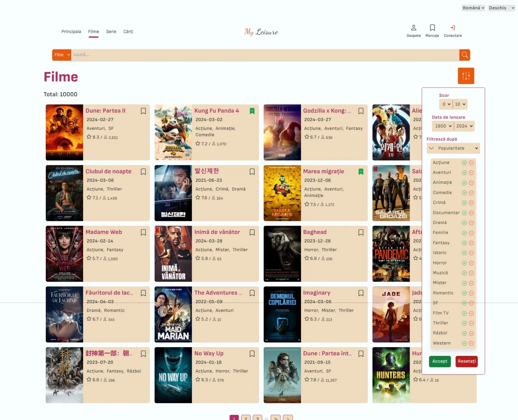Open the Dune: Partea II poster
Screen dimensions: 518x420
point(64,132)
